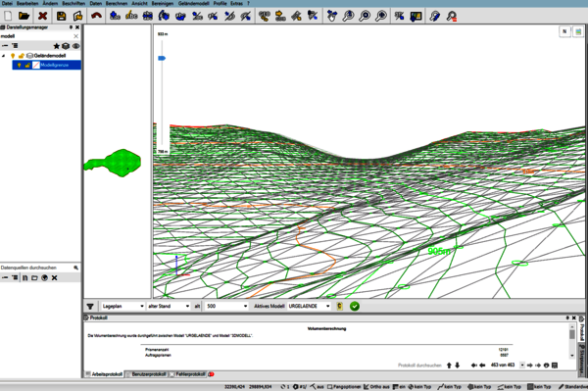Image resolution: width=588 pixels, height=391 pixels.
Task: Open the Aktives Modell URGELAENDE dropdown
Action: click(309, 307)
